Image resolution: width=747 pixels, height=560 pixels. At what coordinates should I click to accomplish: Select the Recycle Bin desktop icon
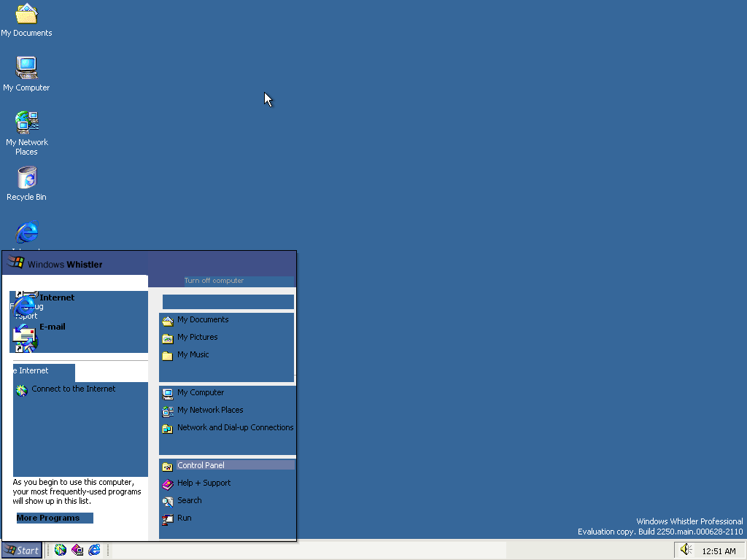(x=27, y=184)
